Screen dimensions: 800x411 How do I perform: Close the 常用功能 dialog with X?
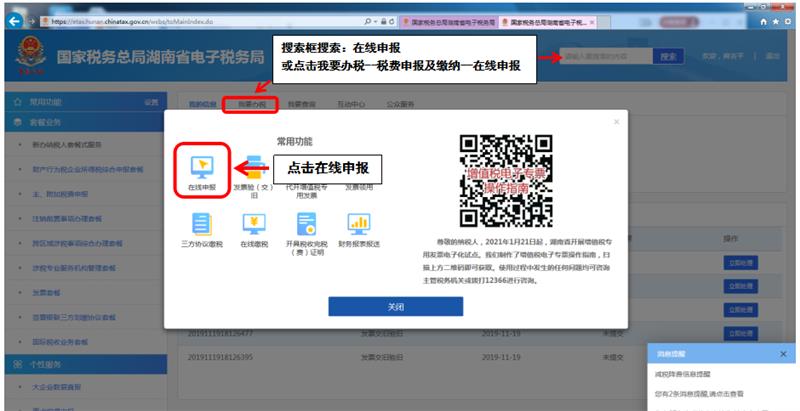click(x=616, y=122)
